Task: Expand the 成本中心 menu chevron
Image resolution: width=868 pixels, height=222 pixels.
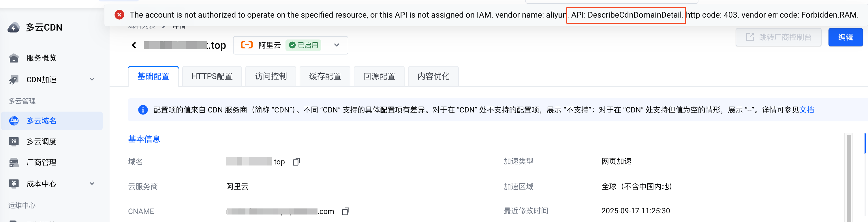Action: pyautogui.click(x=92, y=184)
